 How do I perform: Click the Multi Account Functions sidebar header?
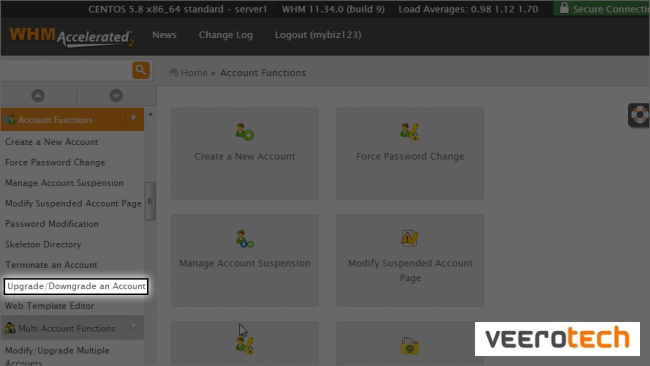click(x=72, y=328)
